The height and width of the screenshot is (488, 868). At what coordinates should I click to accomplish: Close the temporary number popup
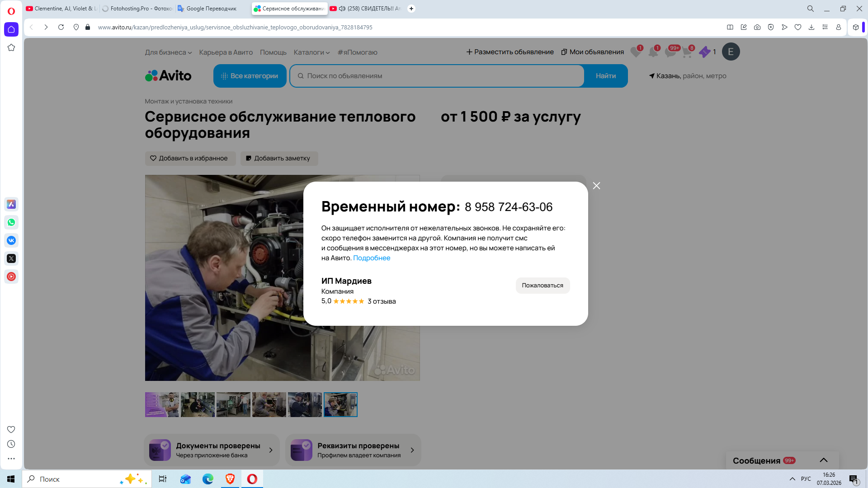coord(596,186)
